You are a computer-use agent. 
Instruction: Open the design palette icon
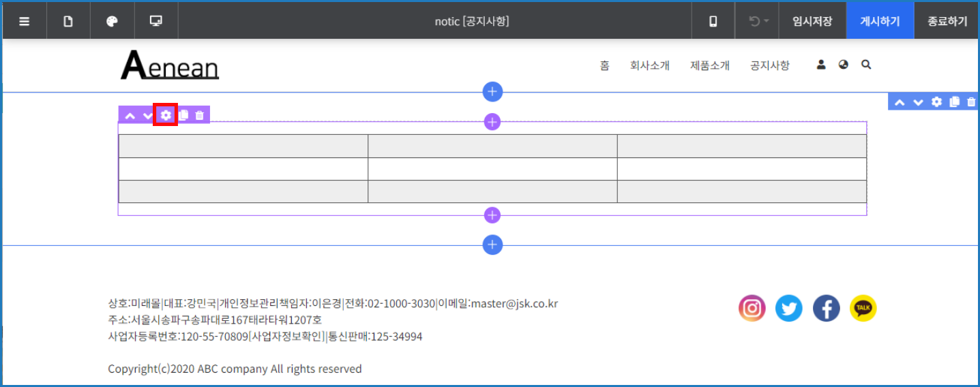pyautogui.click(x=113, y=21)
